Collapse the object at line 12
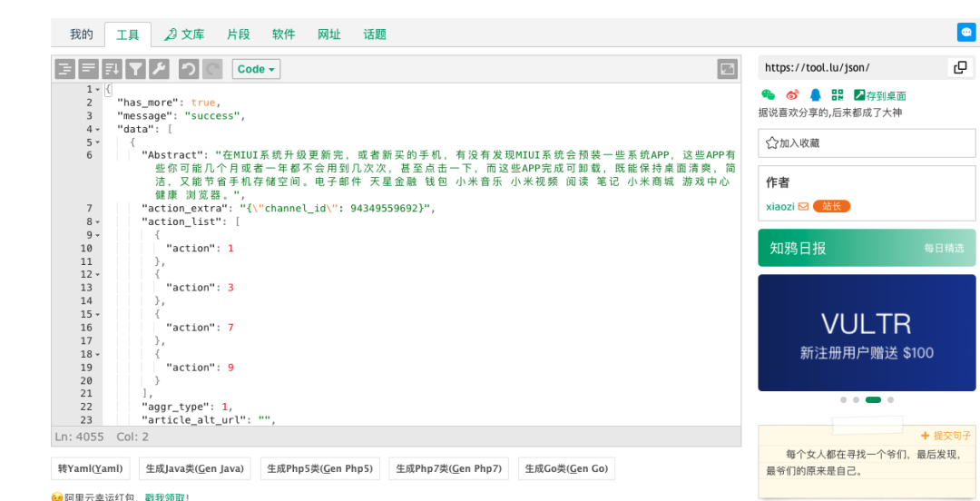This screenshot has width=980, height=501. coord(97,275)
